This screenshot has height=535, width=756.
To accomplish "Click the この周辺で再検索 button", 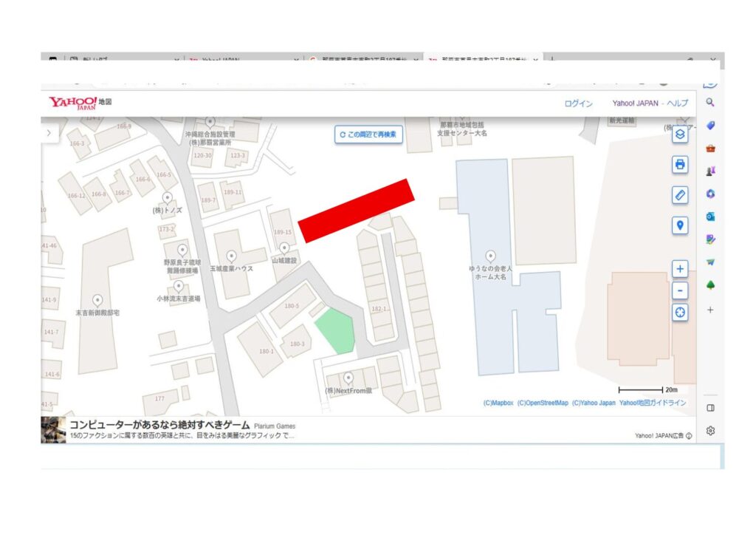I will click(x=368, y=134).
